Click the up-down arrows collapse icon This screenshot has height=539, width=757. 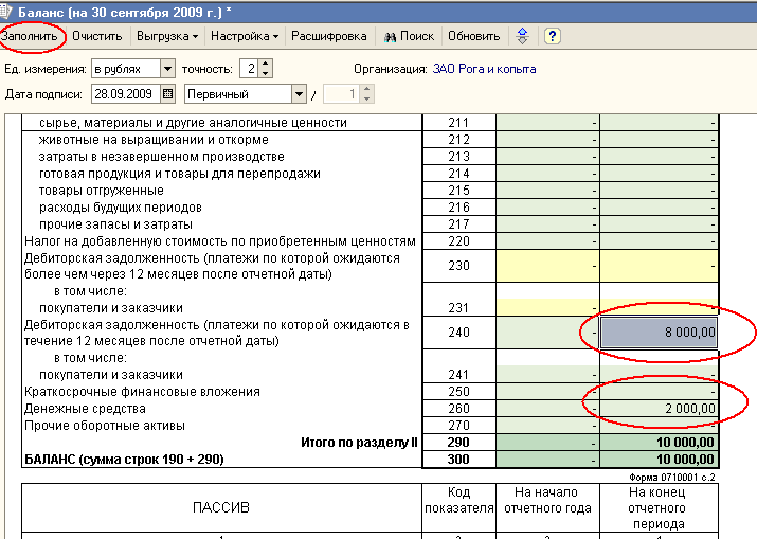coord(522,36)
